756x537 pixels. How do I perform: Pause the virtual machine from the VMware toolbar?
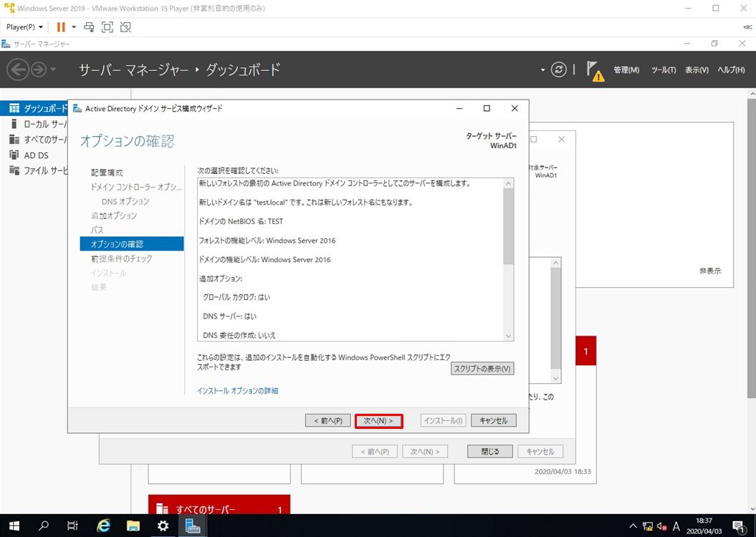[61, 27]
